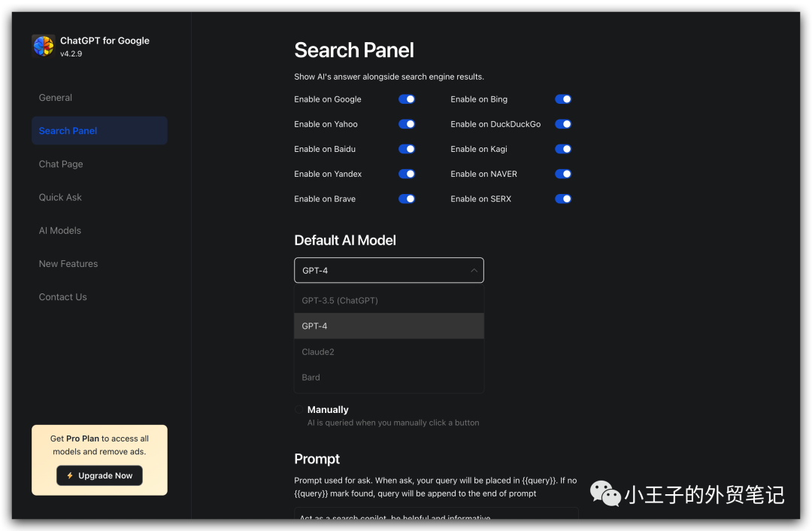
Task: Choose GPT-3.5 (ChatGPT) from the model list
Action: pyautogui.click(x=389, y=300)
